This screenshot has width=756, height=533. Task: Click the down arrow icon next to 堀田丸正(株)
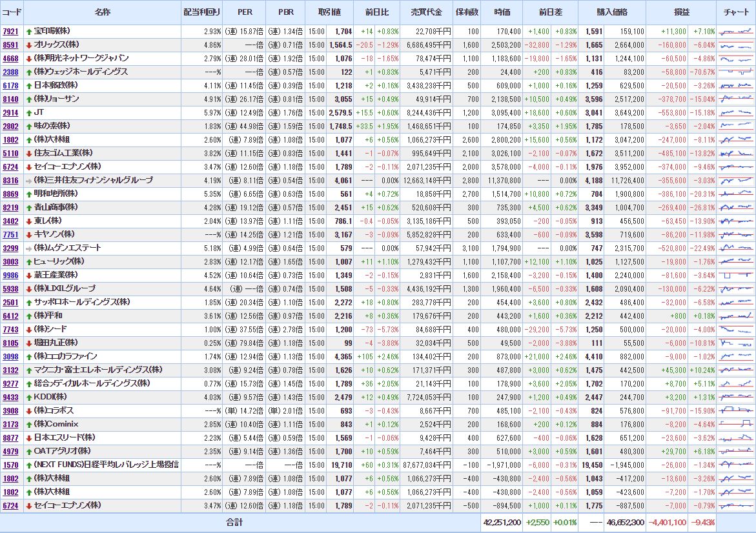point(29,343)
